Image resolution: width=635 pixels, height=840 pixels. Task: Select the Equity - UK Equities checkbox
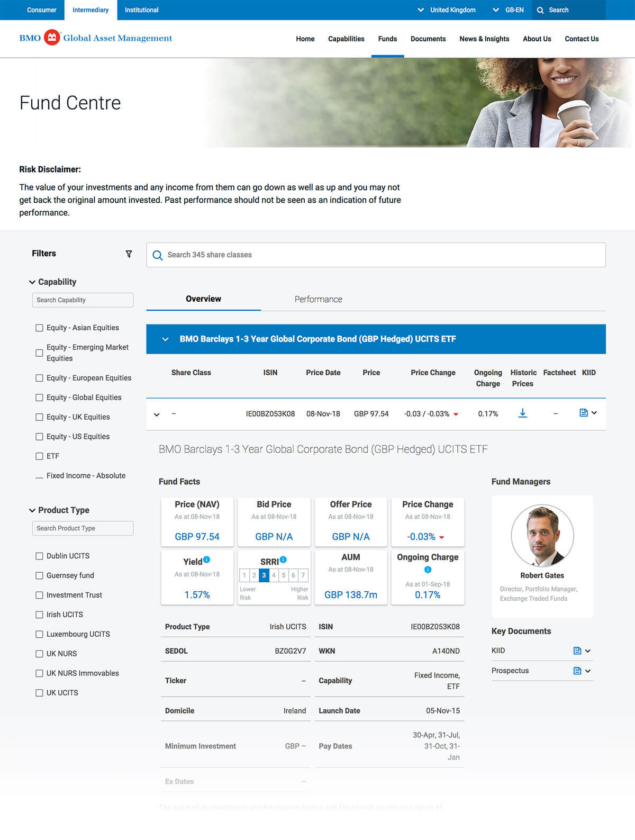pyautogui.click(x=39, y=417)
